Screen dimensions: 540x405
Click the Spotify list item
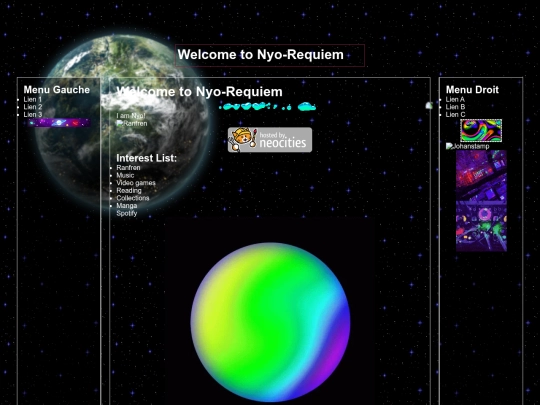click(x=126, y=213)
